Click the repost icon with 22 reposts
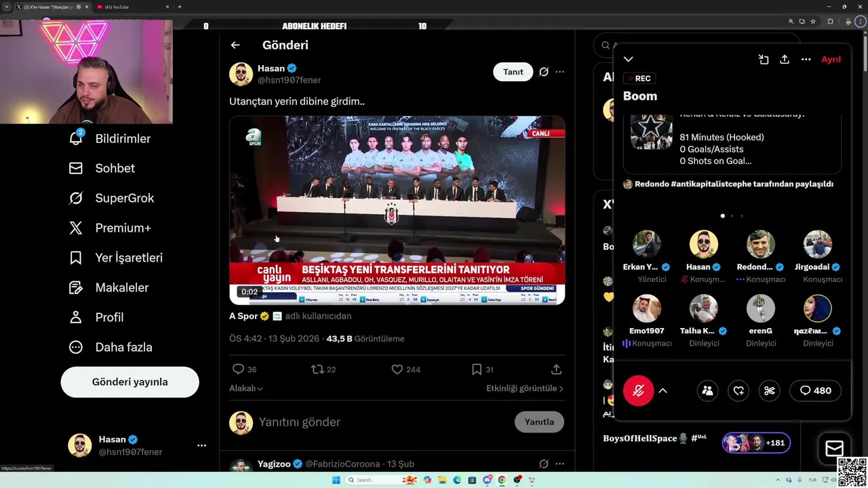The height and width of the screenshot is (488, 868). pos(317,369)
